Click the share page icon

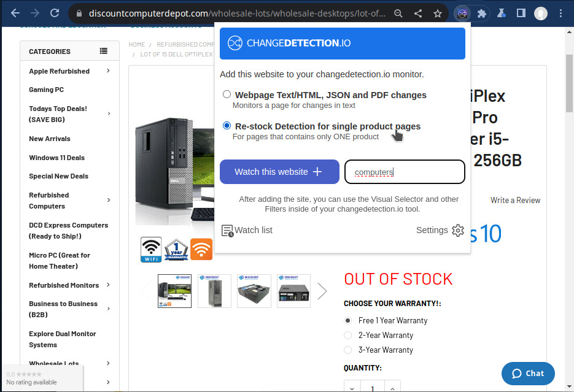(x=418, y=13)
